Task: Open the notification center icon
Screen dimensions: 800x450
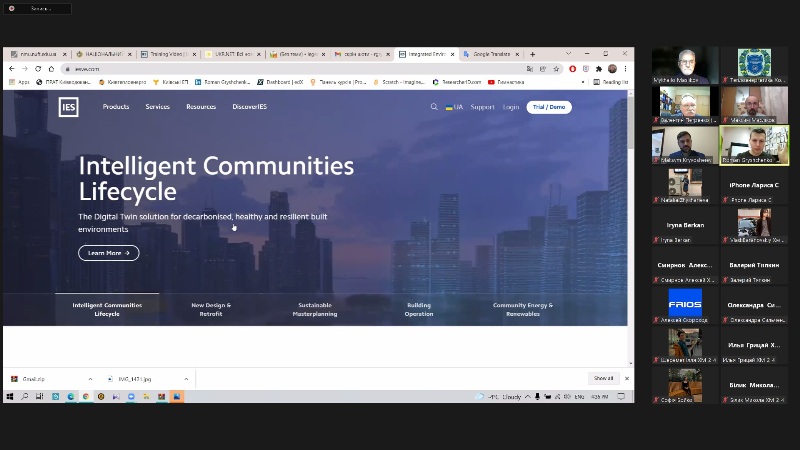Action: [x=621, y=396]
